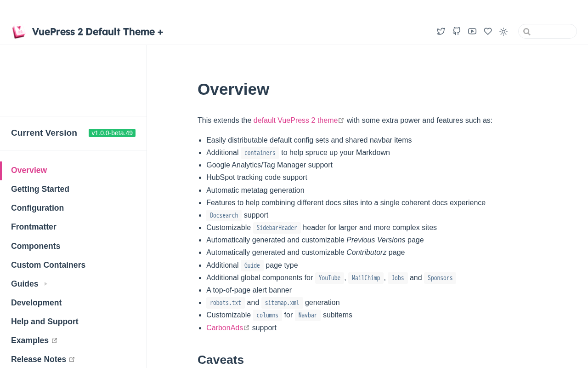Click the magnifier icon in search box
588x368 pixels.
[527, 32]
